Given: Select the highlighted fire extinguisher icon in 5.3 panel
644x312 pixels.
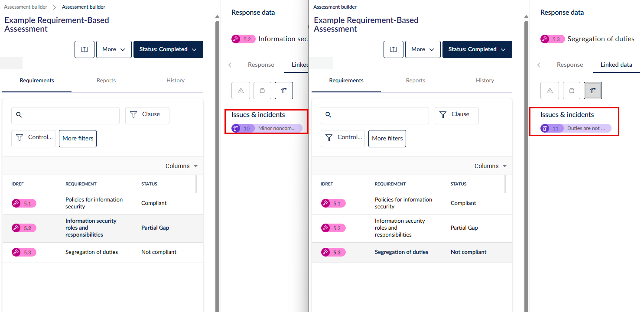Looking at the screenshot, I should tap(592, 91).
